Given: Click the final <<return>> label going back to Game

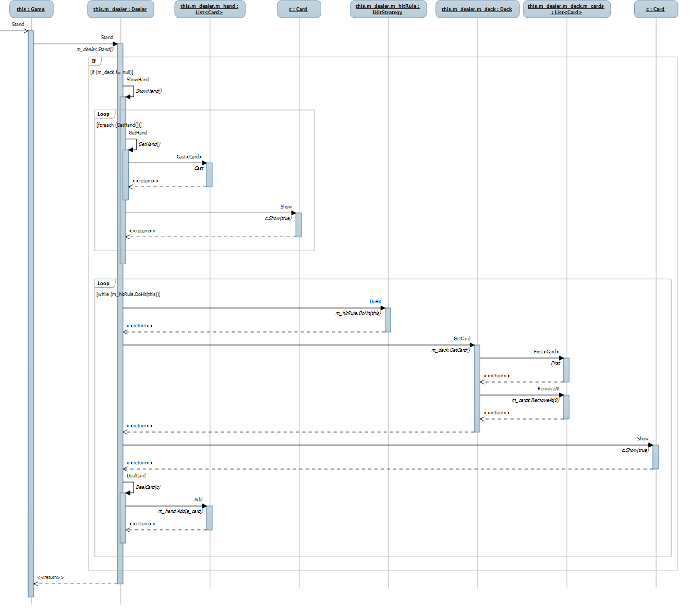Looking at the screenshot, I should tap(51, 577).
